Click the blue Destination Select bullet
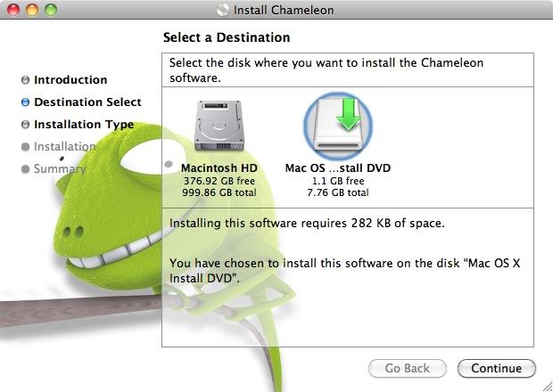This screenshot has height=392, width=553. [x=25, y=102]
